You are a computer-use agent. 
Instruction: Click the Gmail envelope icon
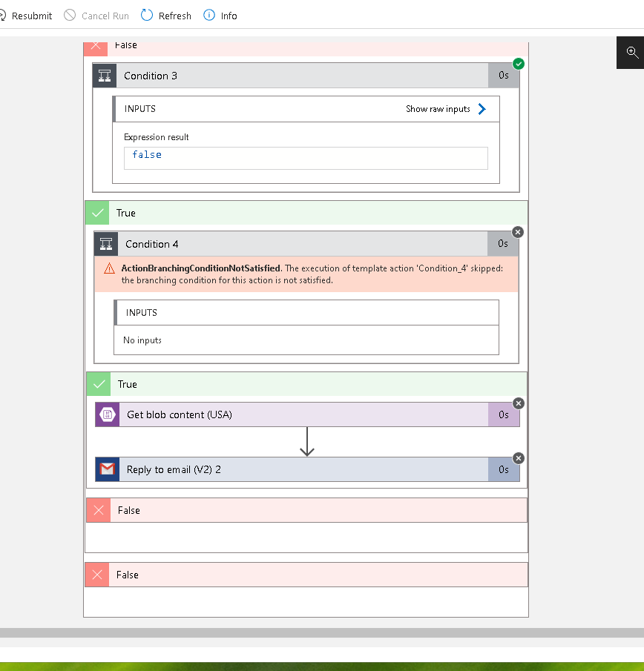coord(108,469)
